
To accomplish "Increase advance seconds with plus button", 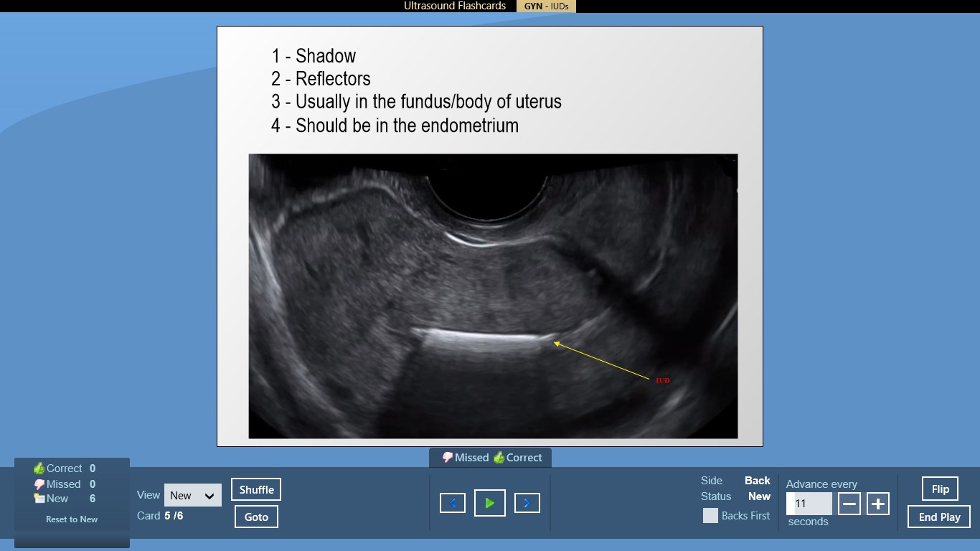I will pyautogui.click(x=878, y=504).
